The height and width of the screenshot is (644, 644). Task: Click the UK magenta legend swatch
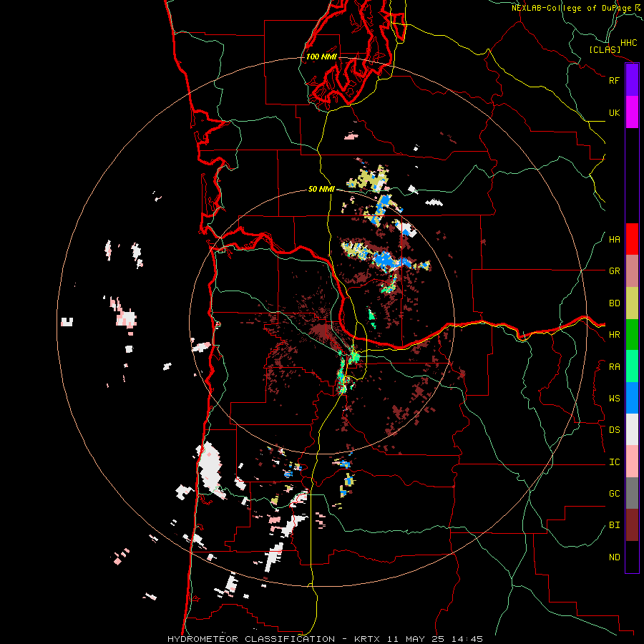coord(632,112)
